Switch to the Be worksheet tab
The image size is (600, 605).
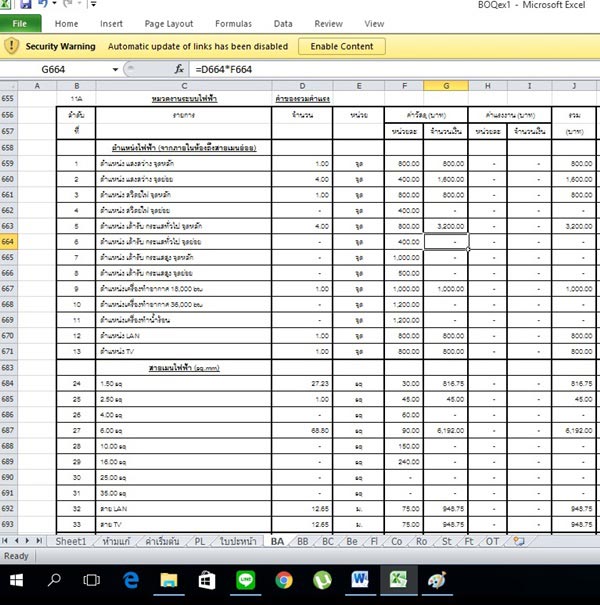[352, 541]
